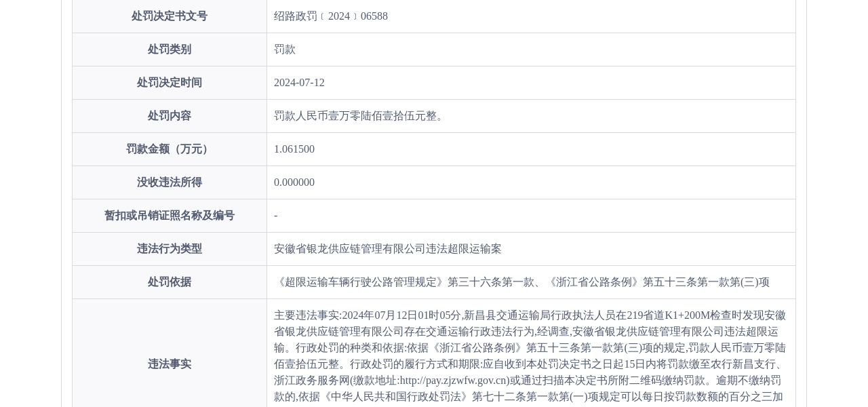Select the 违法行为类型 label cell

169,249
